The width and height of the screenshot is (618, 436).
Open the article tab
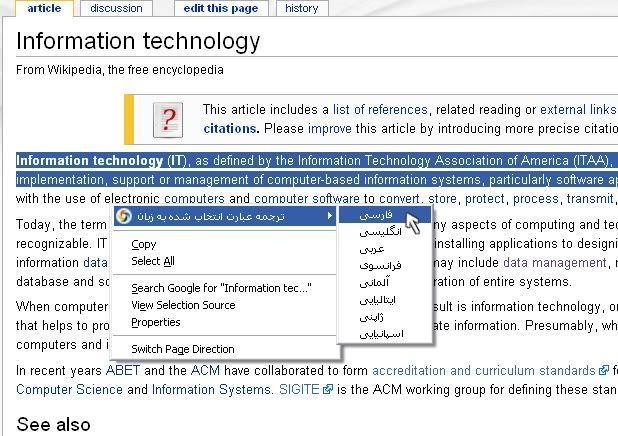(x=44, y=8)
